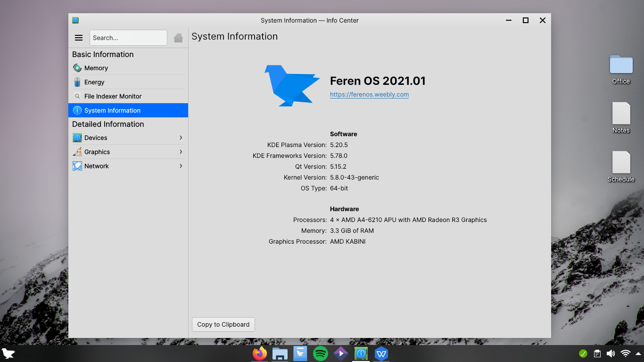Click inside the Search field
This screenshot has width=644, height=362.
128,38
